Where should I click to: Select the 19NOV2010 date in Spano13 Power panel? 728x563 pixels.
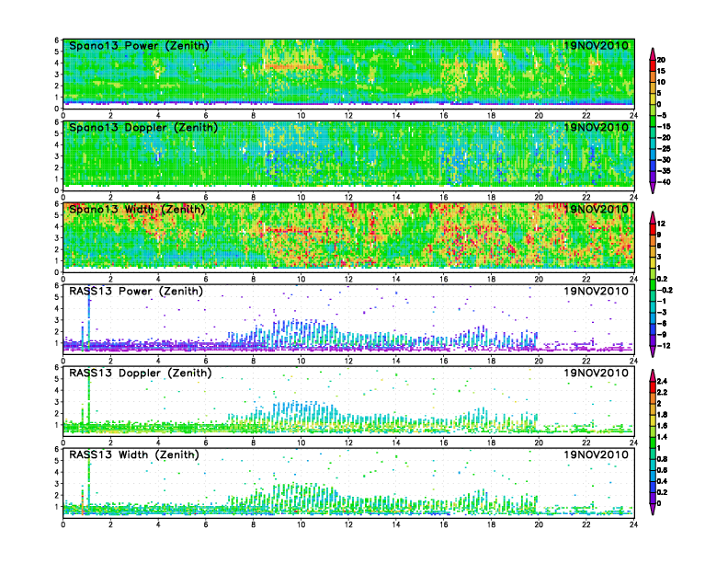click(x=597, y=45)
